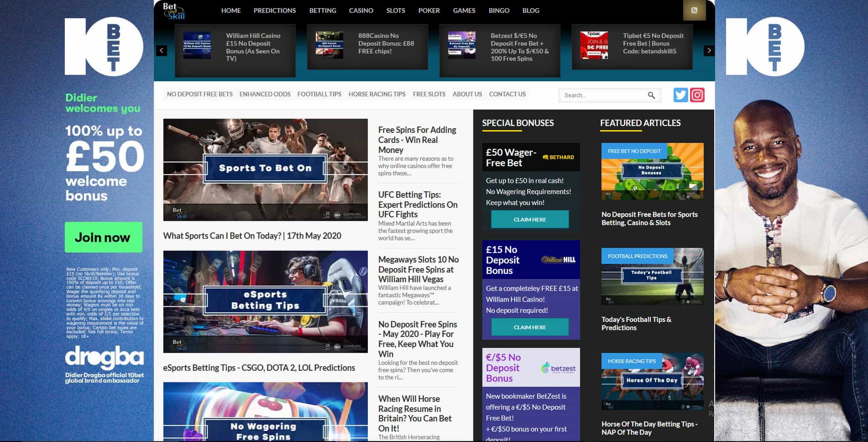Click Join now on 10Bet ad
868x442 pixels.
[x=104, y=237]
